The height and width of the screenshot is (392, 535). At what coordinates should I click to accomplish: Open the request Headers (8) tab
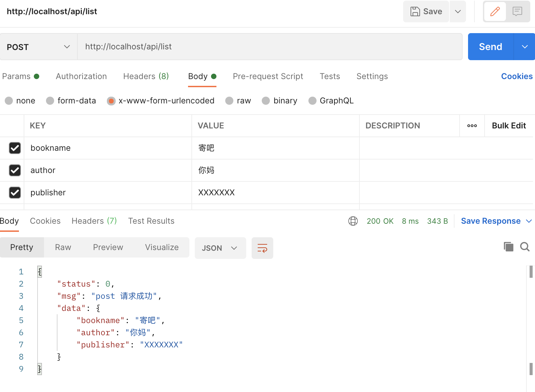pyautogui.click(x=146, y=76)
